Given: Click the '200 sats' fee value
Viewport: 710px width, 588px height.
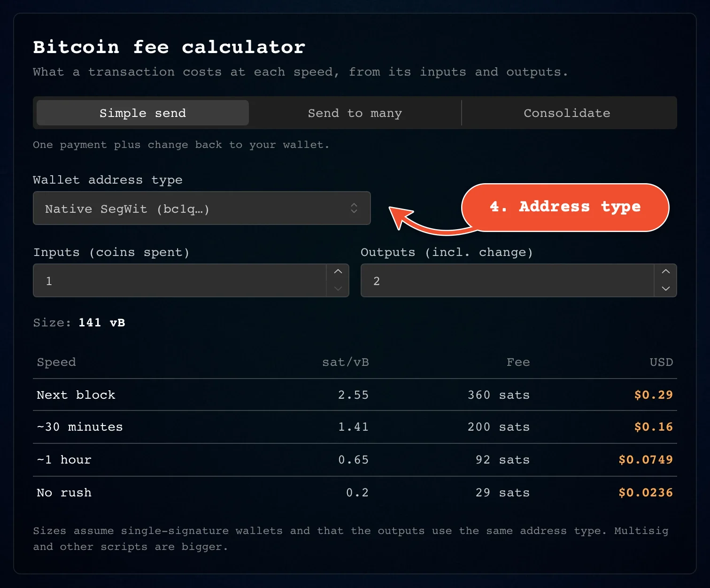Looking at the screenshot, I should click(x=499, y=427).
